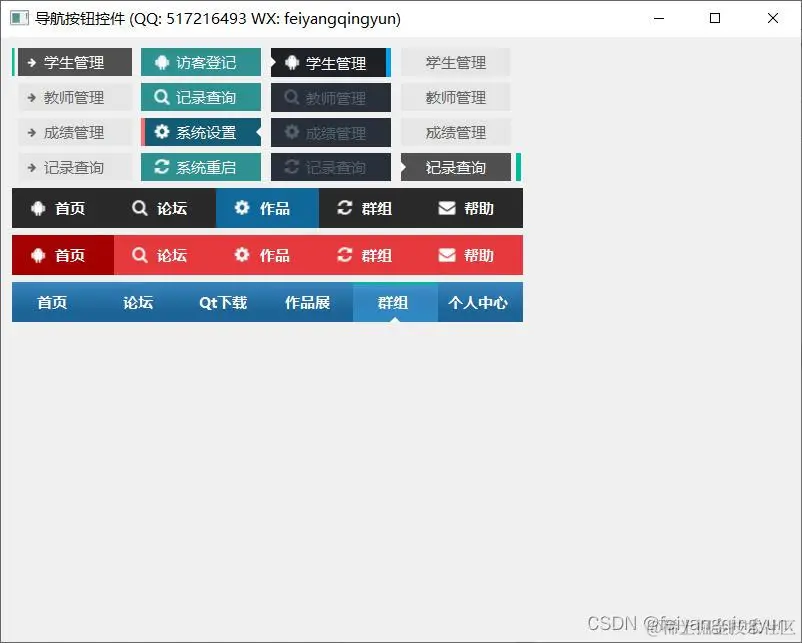Screen dimensions: 802x643
Task: Click the home icon 首页 on red navbar
Action: click(62, 255)
